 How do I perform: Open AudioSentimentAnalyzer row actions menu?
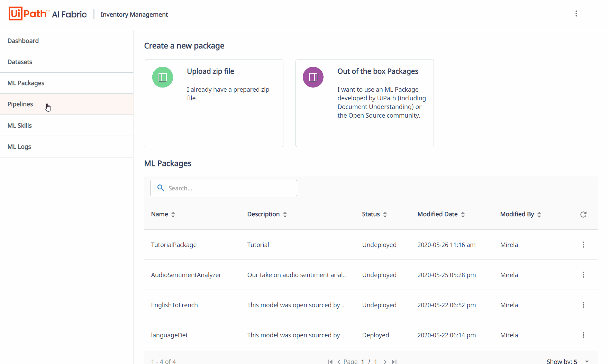point(583,275)
